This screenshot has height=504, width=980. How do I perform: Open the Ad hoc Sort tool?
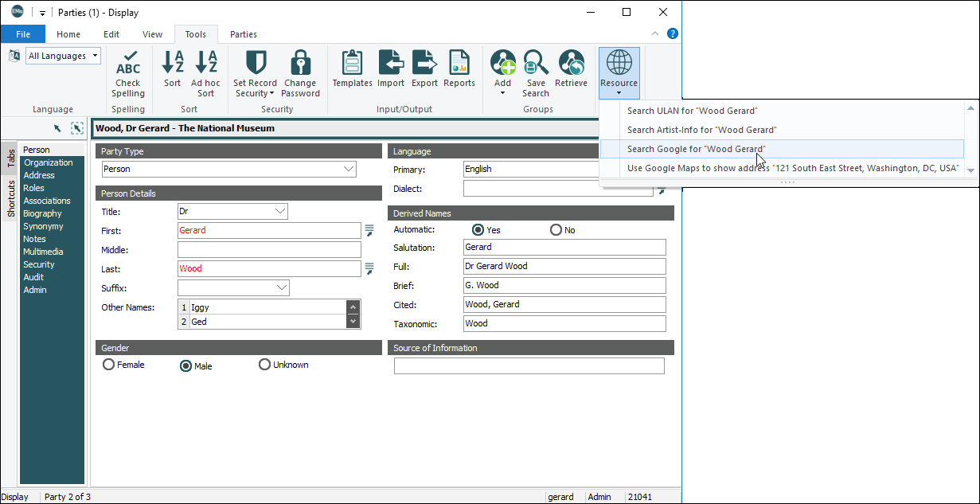click(x=206, y=64)
